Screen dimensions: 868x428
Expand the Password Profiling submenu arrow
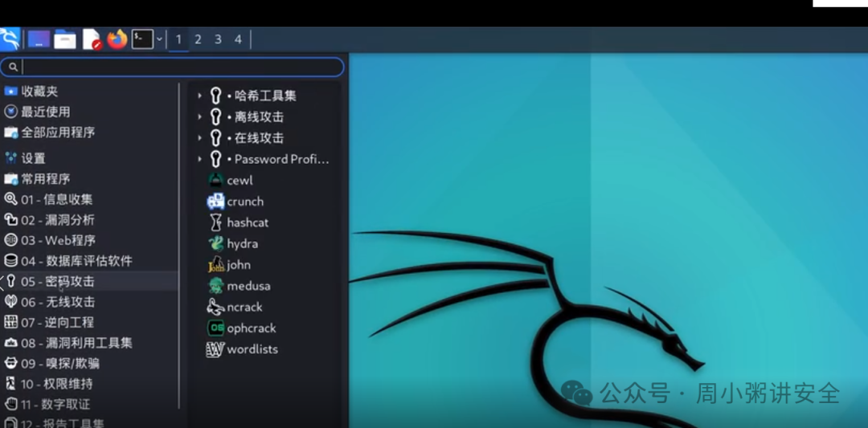[x=200, y=159]
